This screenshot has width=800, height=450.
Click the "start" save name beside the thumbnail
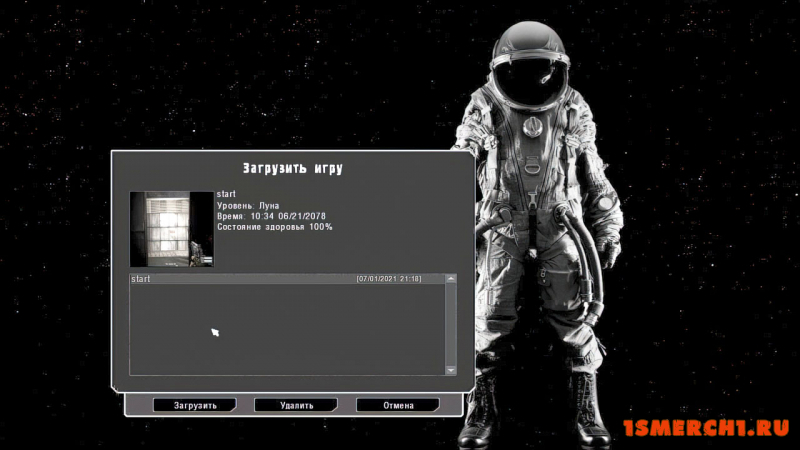(x=226, y=194)
